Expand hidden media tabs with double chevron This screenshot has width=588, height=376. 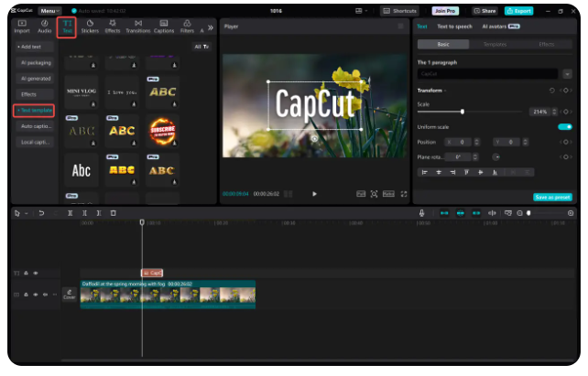210,27
